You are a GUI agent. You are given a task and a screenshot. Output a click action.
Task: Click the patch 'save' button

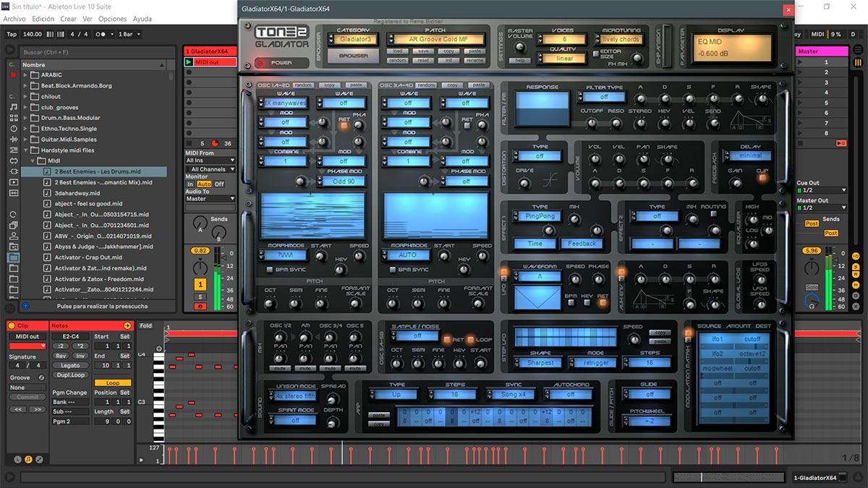[x=423, y=51]
